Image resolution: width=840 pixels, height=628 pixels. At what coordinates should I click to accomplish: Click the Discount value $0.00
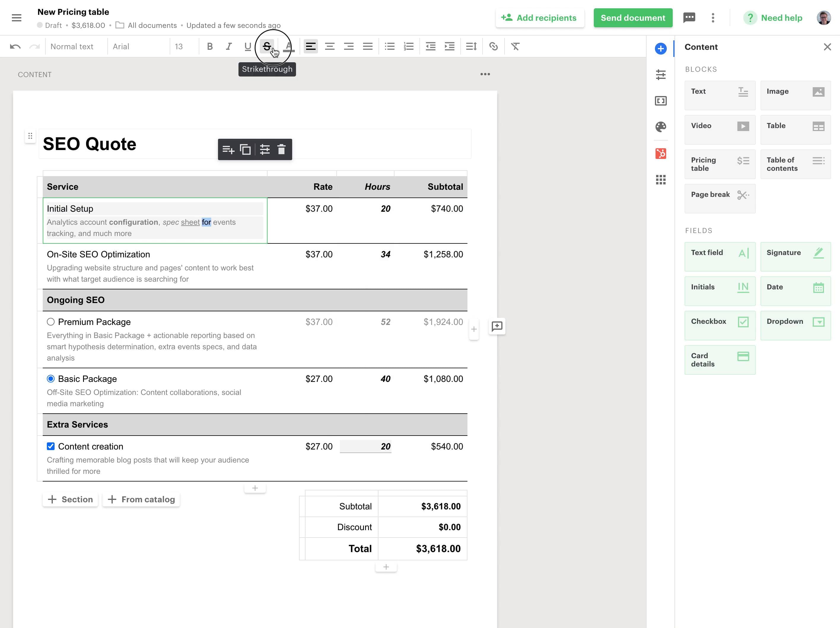tap(449, 527)
